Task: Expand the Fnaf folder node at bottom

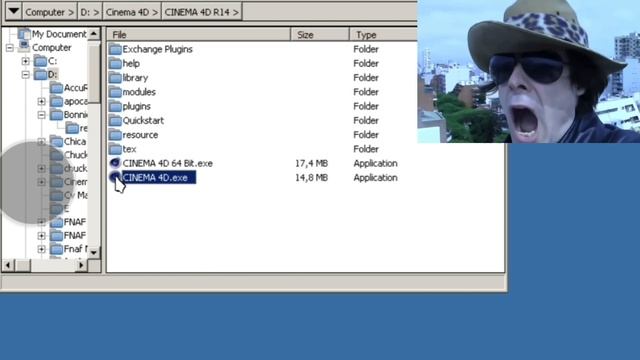Action: coord(41,249)
